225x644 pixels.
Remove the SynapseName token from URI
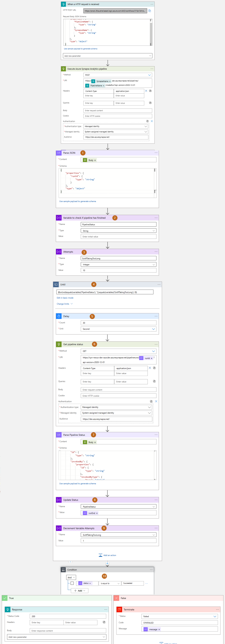110,81
